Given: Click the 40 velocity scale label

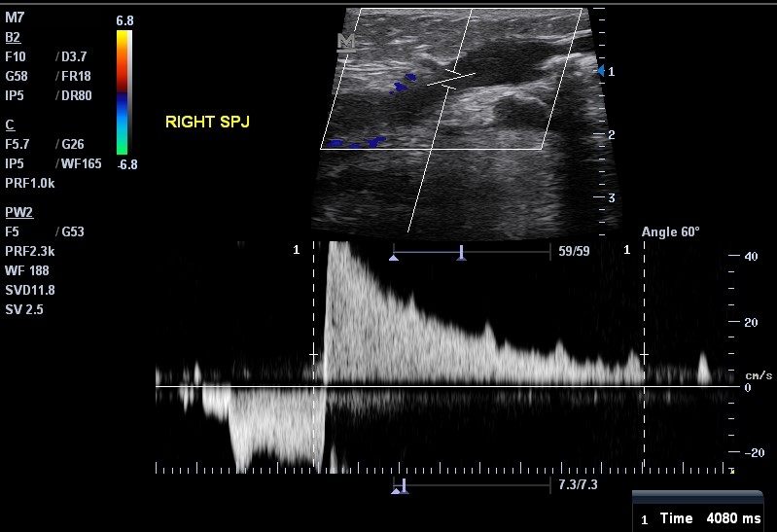Looking at the screenshot, I should point(751,257).
